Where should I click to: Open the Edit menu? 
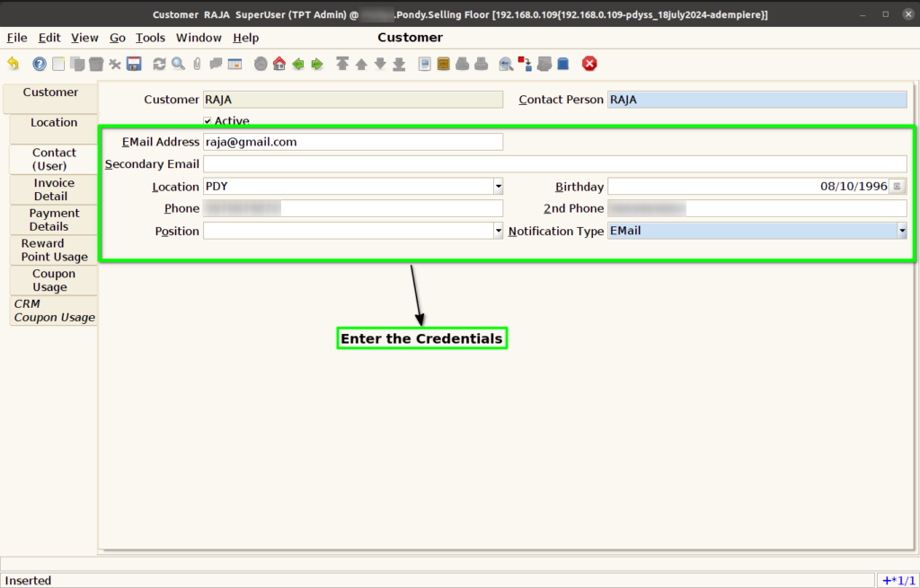click(x=49, y=38)
